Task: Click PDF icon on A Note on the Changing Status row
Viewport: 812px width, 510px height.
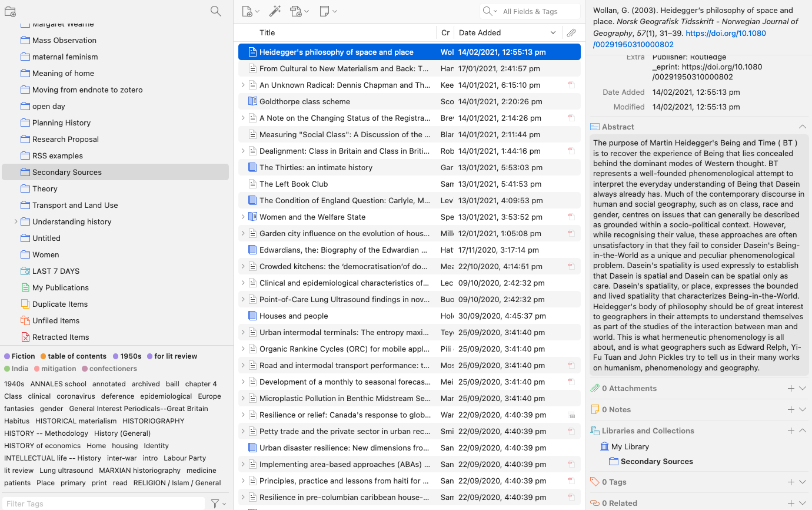Action: coord(571,118)
